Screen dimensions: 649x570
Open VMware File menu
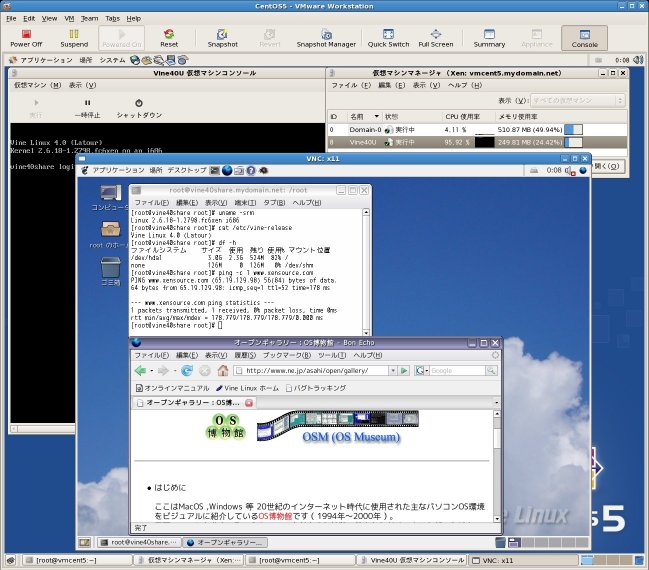coord(11,19)
